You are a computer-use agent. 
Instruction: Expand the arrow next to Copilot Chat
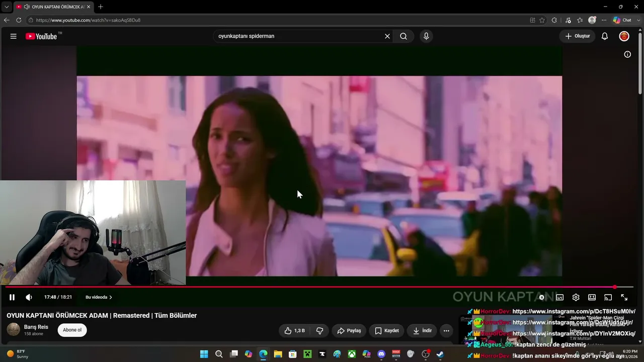tap(637, 20)
